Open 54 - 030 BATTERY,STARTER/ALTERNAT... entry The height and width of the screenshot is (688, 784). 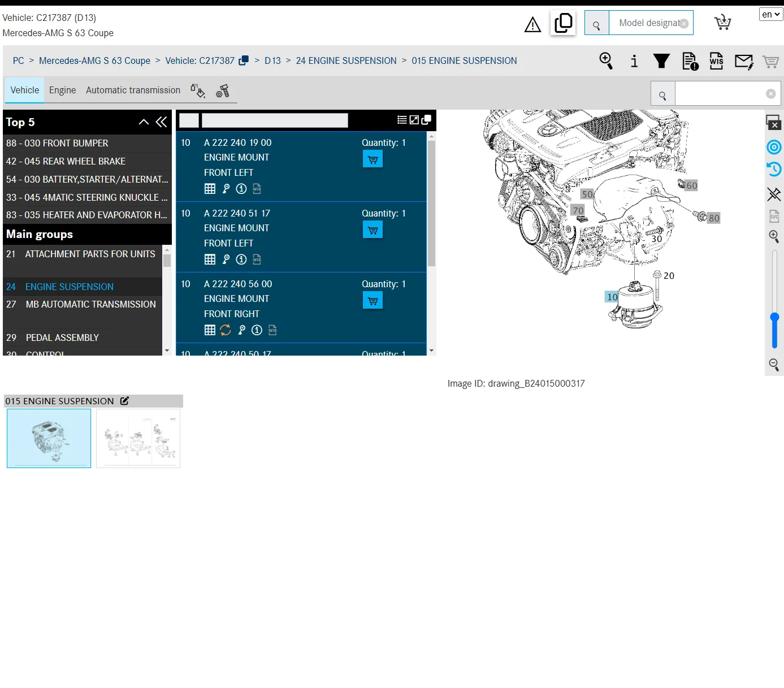[87, 179]
